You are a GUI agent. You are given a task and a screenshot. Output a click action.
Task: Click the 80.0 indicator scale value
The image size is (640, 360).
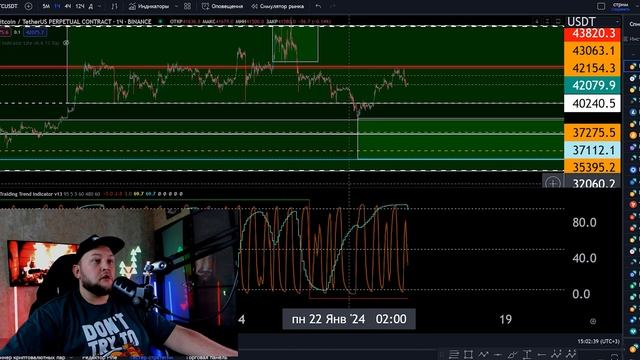pos(584,222)
